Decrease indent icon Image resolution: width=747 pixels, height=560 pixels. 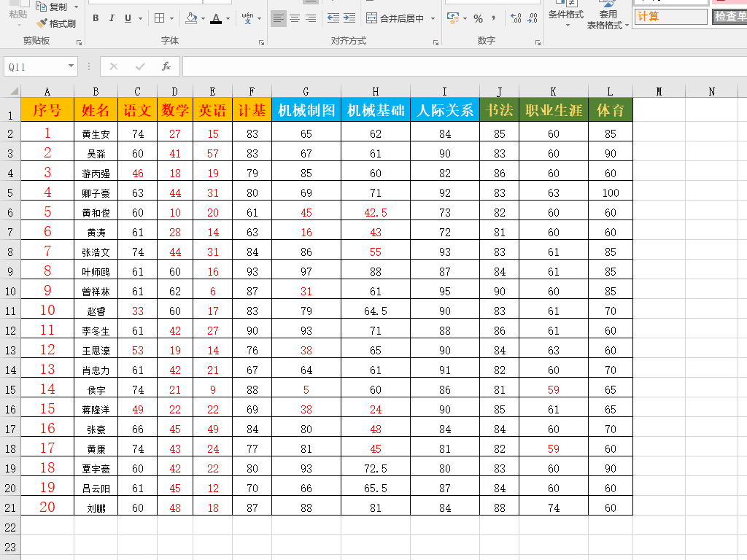[333, 18]
